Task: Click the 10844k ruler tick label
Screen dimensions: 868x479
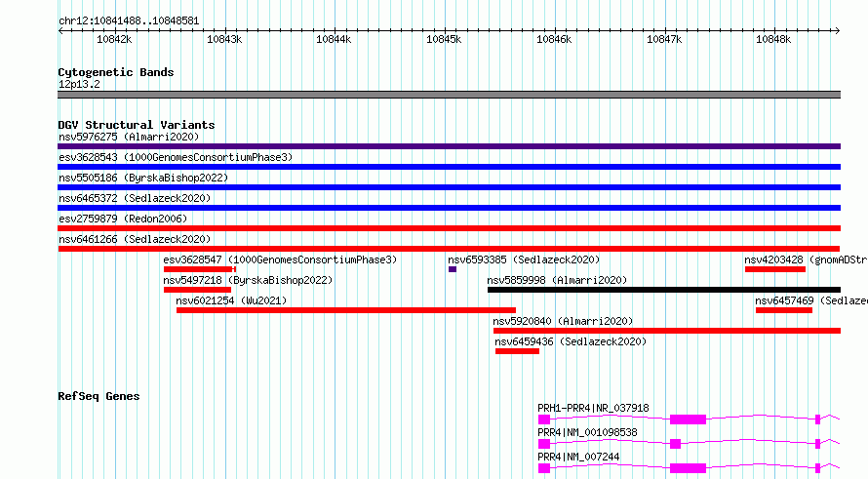Action: pos(334,39)
